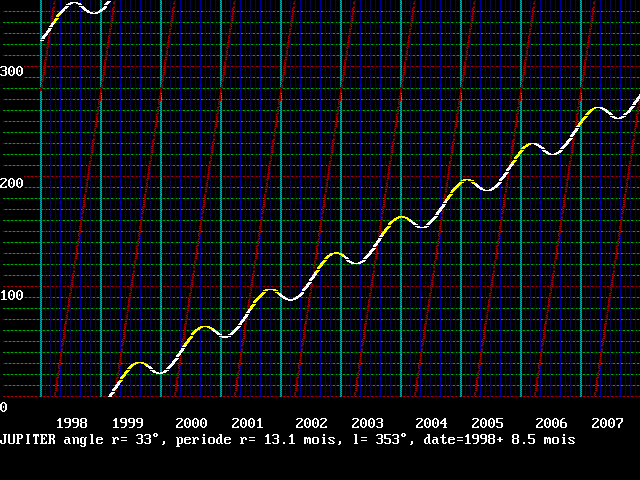Click the JUPITER planet name

(28, 440)
